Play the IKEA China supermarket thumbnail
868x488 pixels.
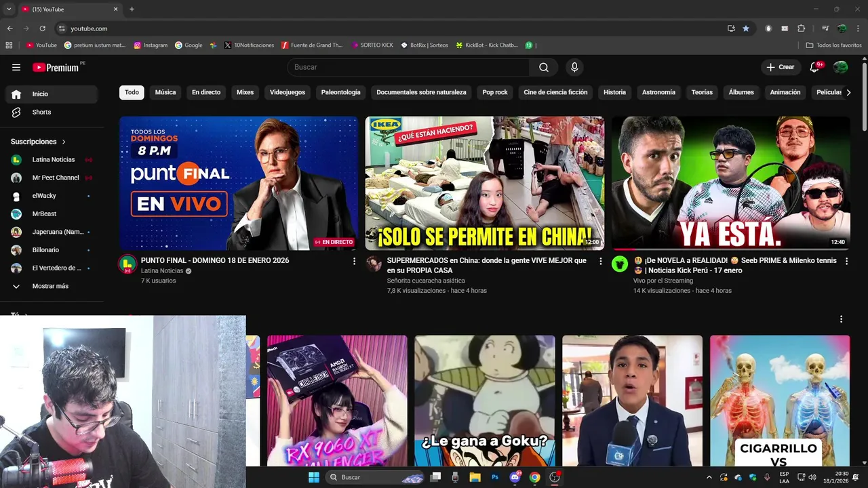tap(485, 183)
